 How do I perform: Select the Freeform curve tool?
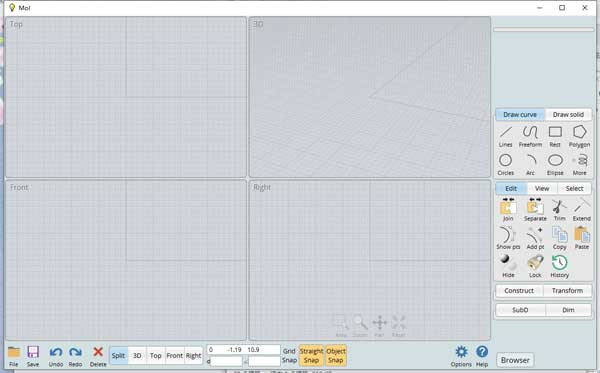point(530,136)
